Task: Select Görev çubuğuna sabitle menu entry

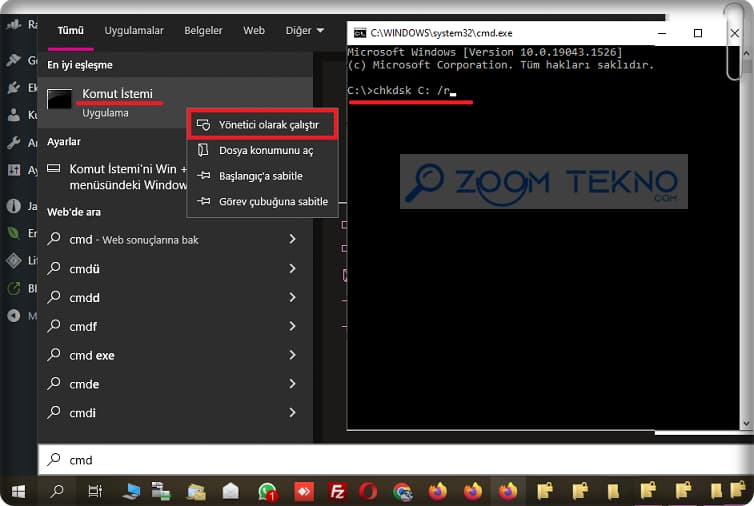Action: click(x=262, y=202)
